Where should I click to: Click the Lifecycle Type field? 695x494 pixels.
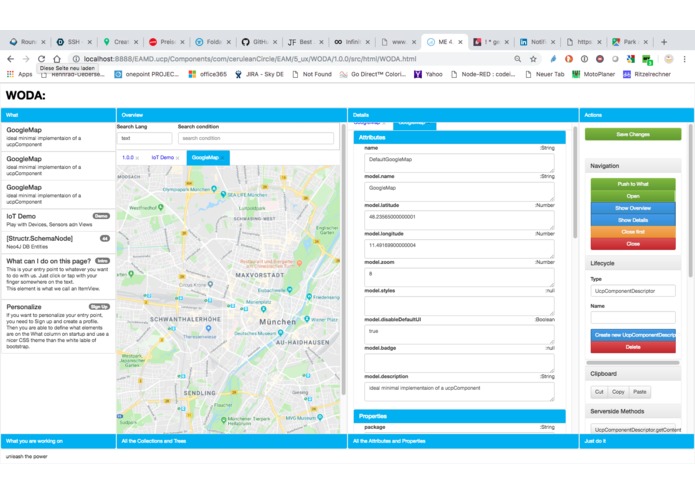coord(633,291)
